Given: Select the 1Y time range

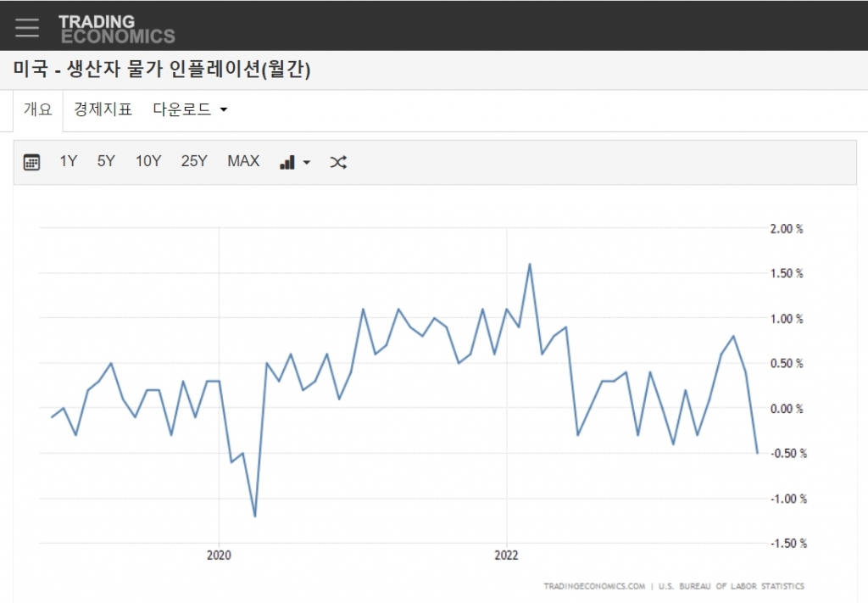Looking at the screenshot, I should [69, 161].
